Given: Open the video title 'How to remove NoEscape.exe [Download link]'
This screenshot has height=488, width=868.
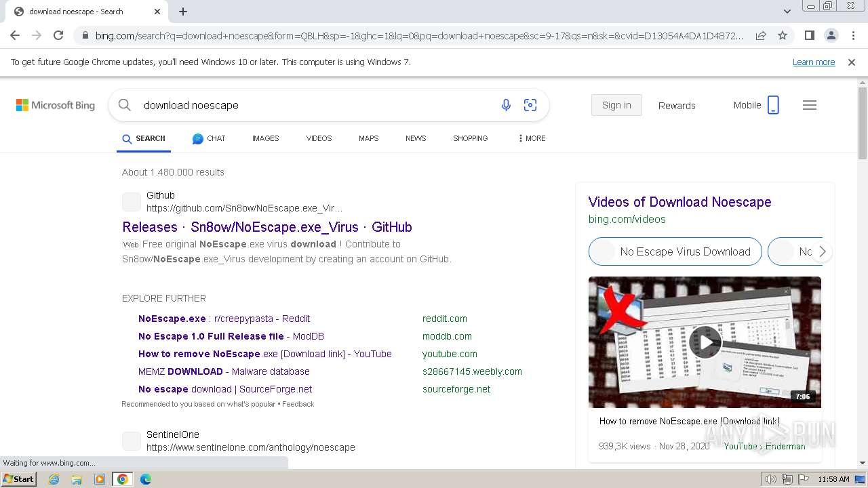Looking at the screenshot, I should (690, 421).
